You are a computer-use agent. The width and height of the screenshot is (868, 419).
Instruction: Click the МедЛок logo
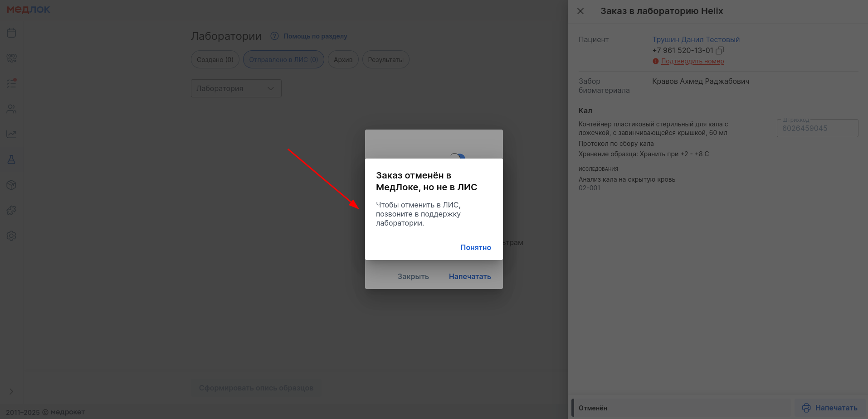pos(28,10)
